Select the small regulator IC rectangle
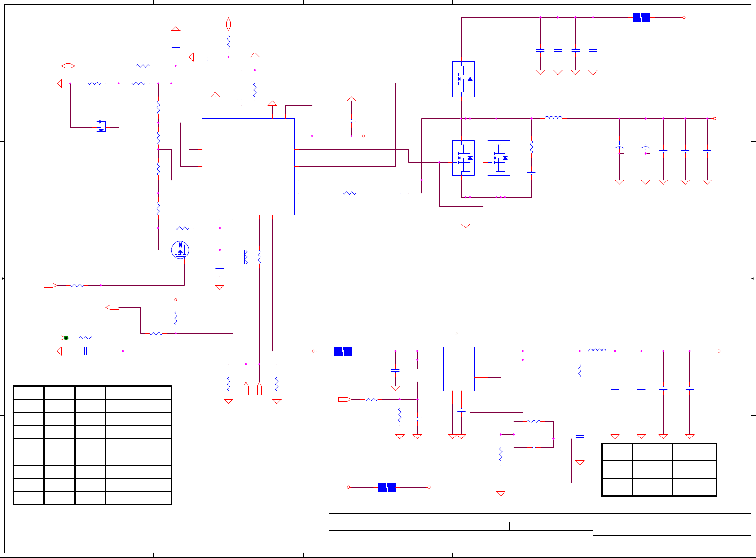Screen dimensions: 756x558 coord(459,369)
